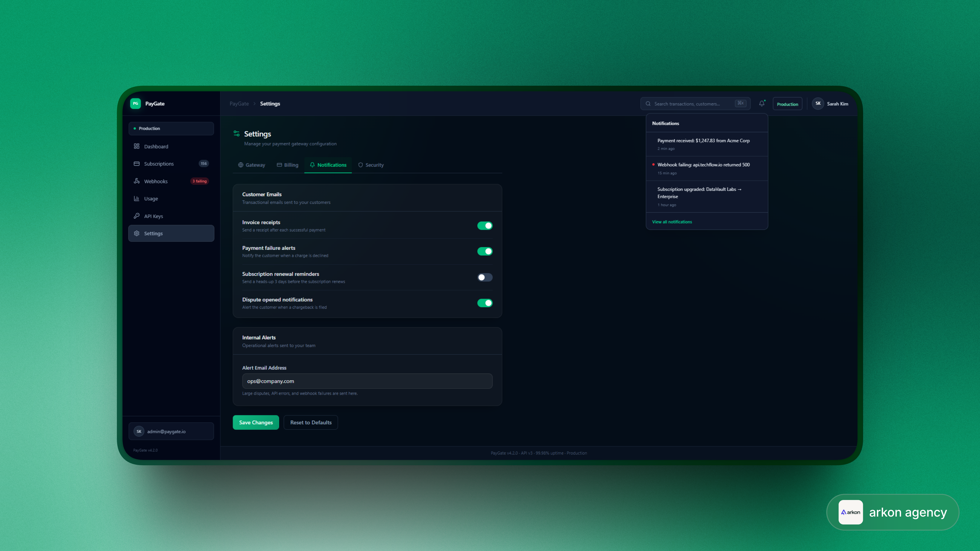
Task: Click the Settings gear icon in sidebar
Action: 137,233
